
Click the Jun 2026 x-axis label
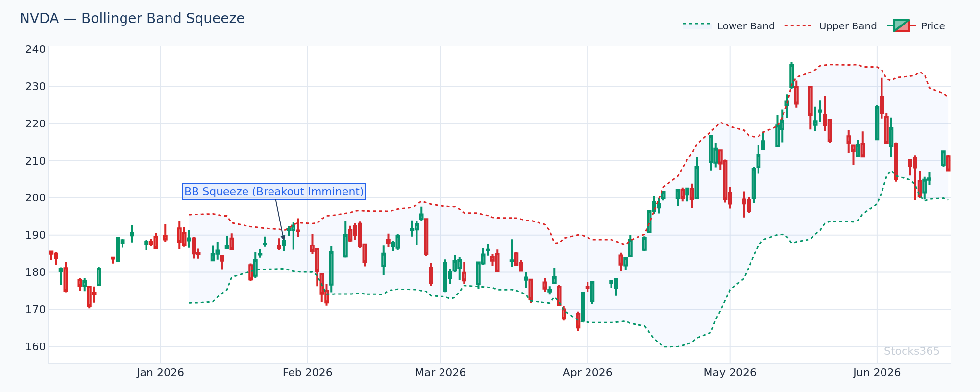(877, 373)
